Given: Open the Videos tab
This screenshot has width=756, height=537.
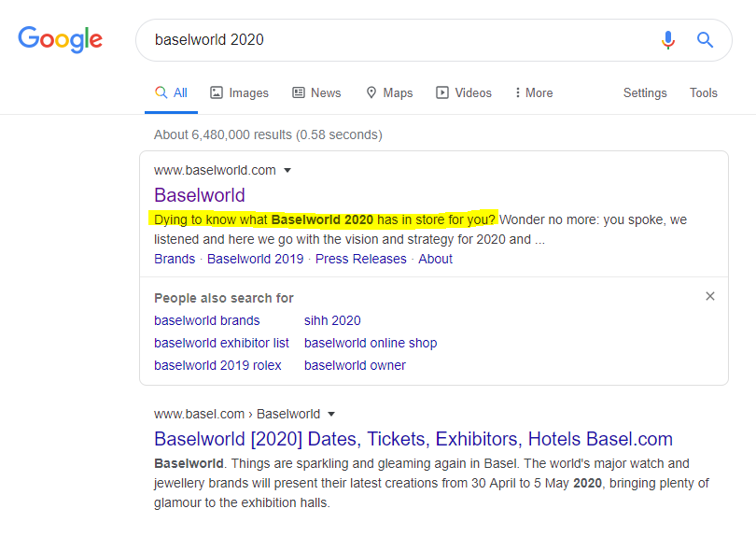Looking at the screenshot, I should (464, 92).
